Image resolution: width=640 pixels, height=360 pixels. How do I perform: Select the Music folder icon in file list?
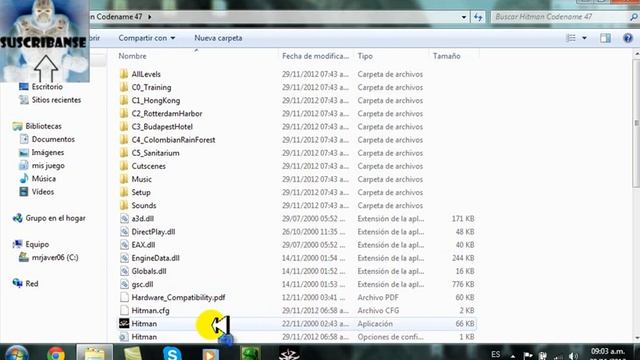pyautogui.click(x=124, y=179)
